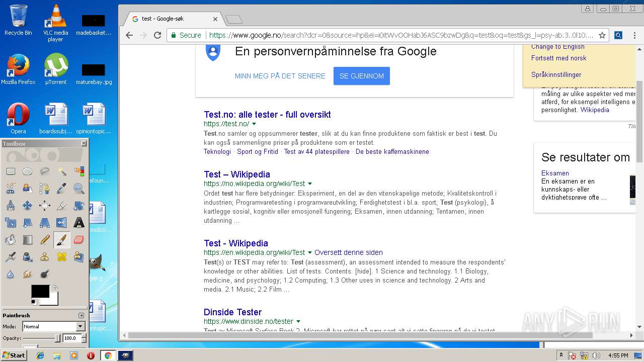
Task: Select the Rectangle Select tool in Toolbox
Action: point(11,171)
